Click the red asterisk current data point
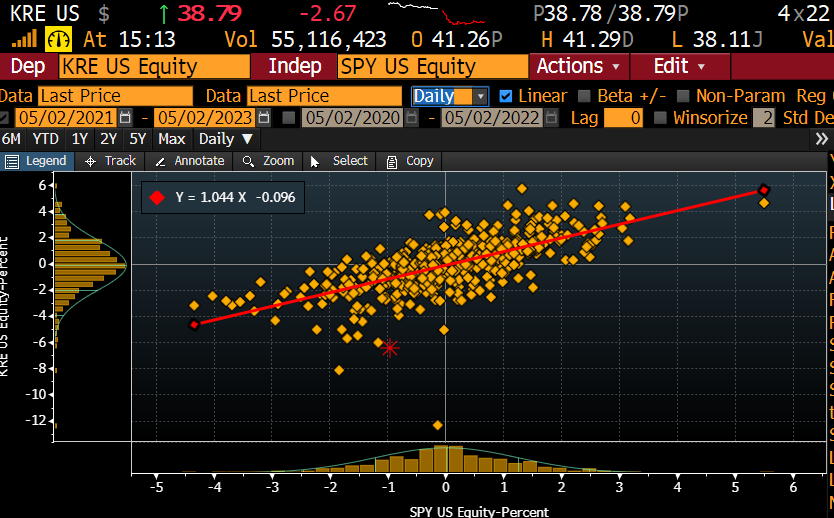The height and width of the screenshot is (518, 834). pyautogui.click(x=390, y=348)
